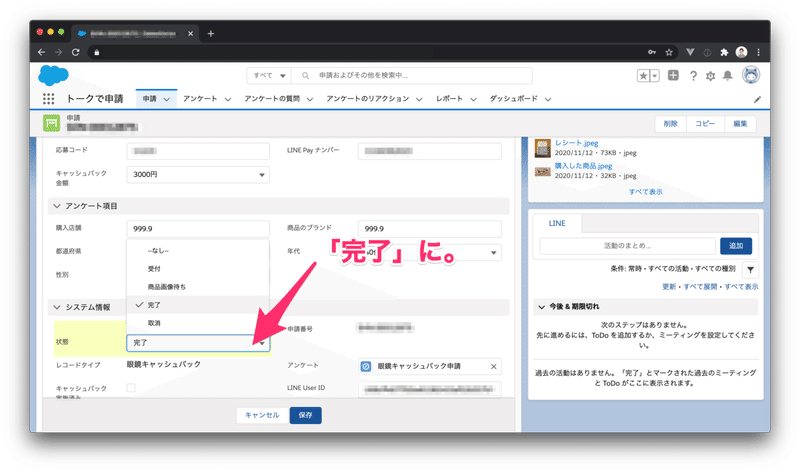The image size is (800, 472).
Task: Open the アンケートのリアクション tab
Action: click(368, 98)
